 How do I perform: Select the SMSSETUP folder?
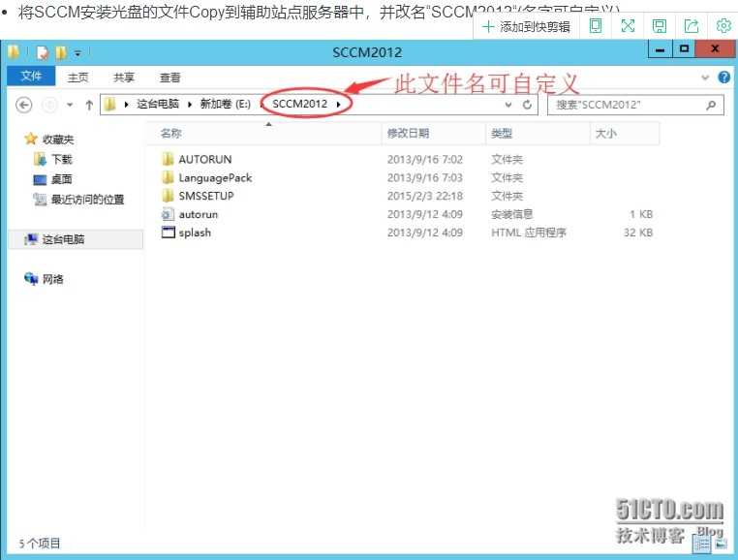[206, 196]
